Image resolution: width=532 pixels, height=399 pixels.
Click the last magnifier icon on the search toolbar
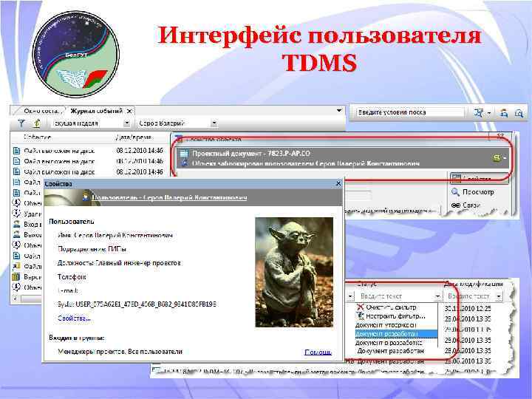pos(519,113)
